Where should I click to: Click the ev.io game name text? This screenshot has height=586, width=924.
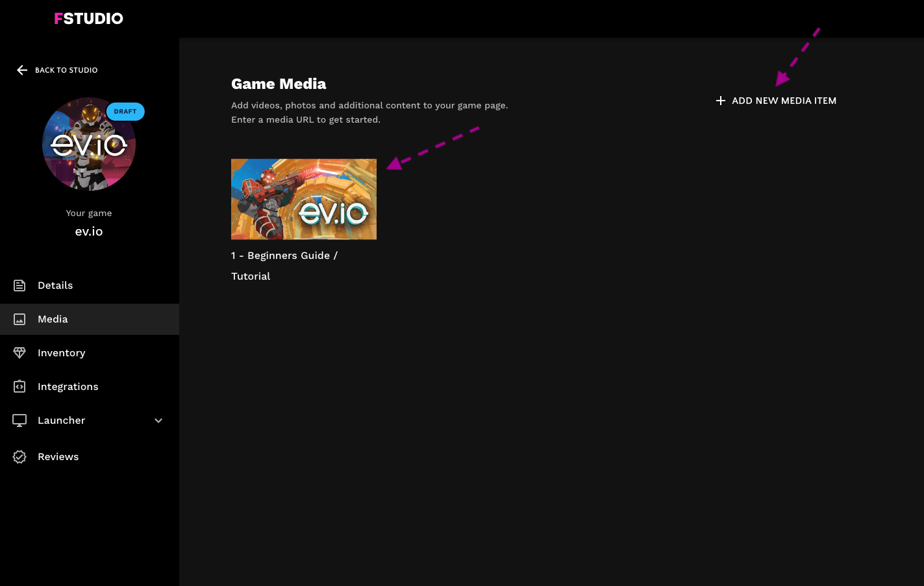(x=89, y=232)
